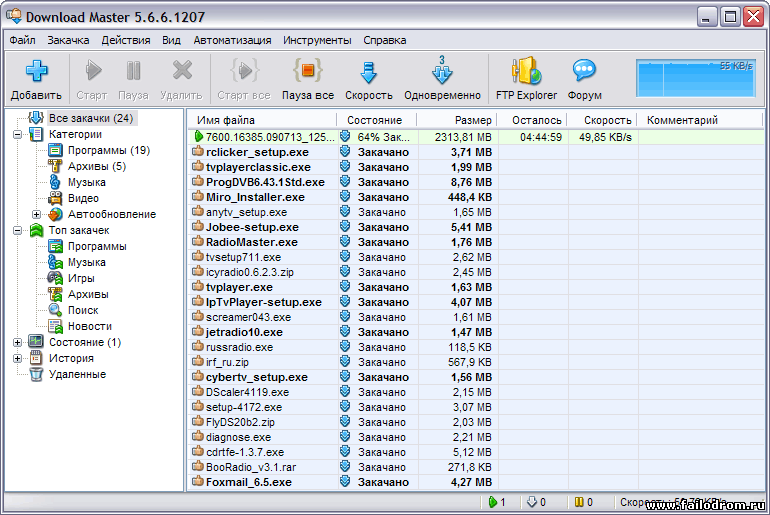Click queued downloads count in status bar
This screenshot has height=515, width=770.
click(536, 502)
